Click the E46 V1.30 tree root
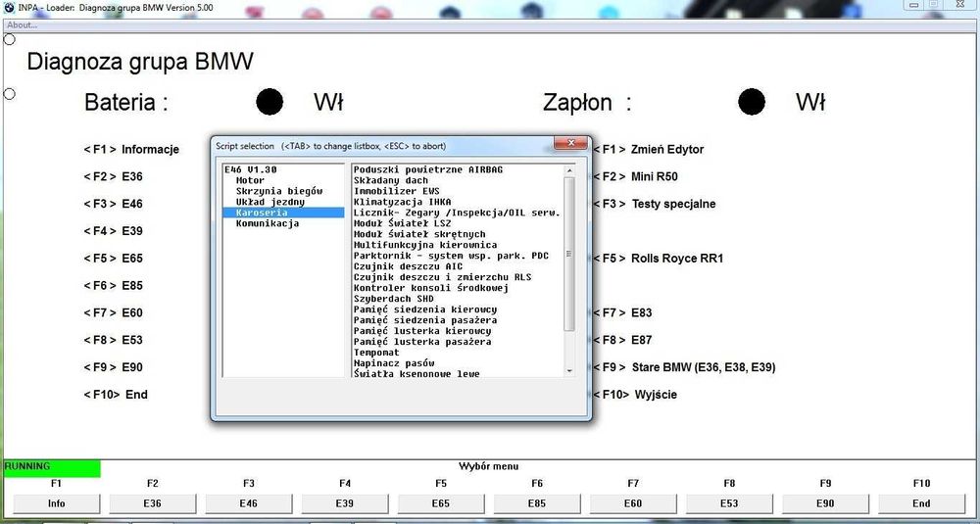The image size is (980, 524). pos(250,169)
